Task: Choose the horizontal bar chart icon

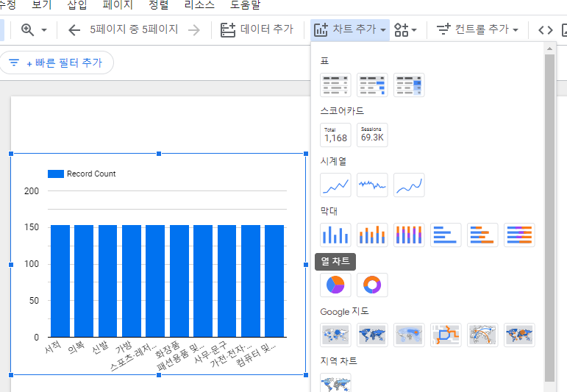Action: 446,235
